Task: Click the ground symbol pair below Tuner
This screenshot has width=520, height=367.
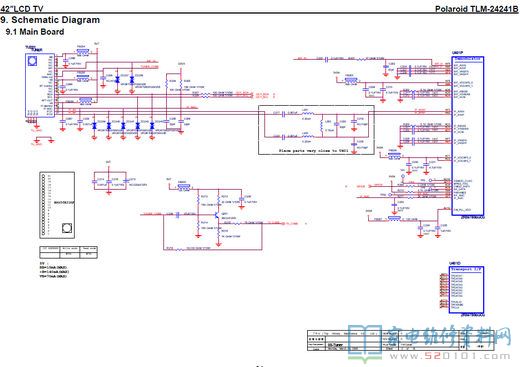Action: pyautogui.click(x=44, y=140)
